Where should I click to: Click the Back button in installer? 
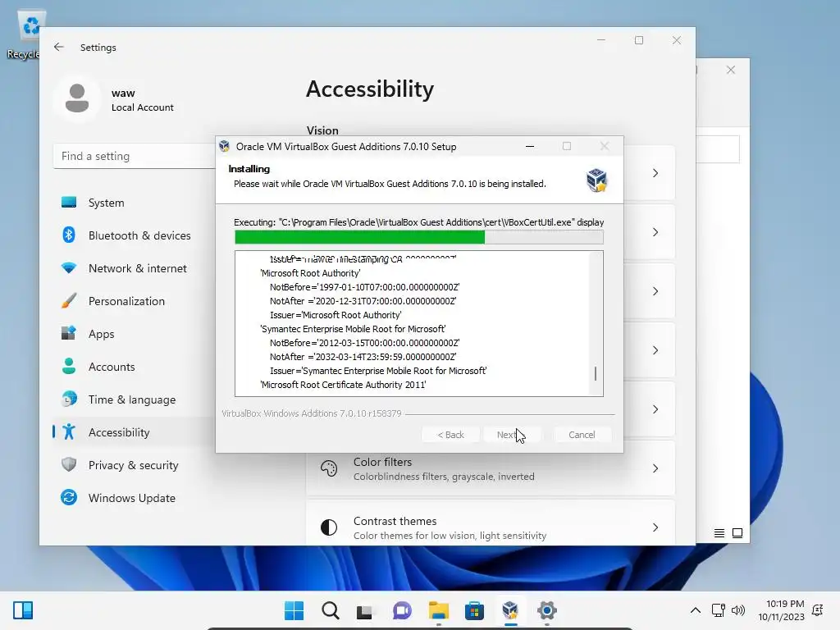point(450,435)
